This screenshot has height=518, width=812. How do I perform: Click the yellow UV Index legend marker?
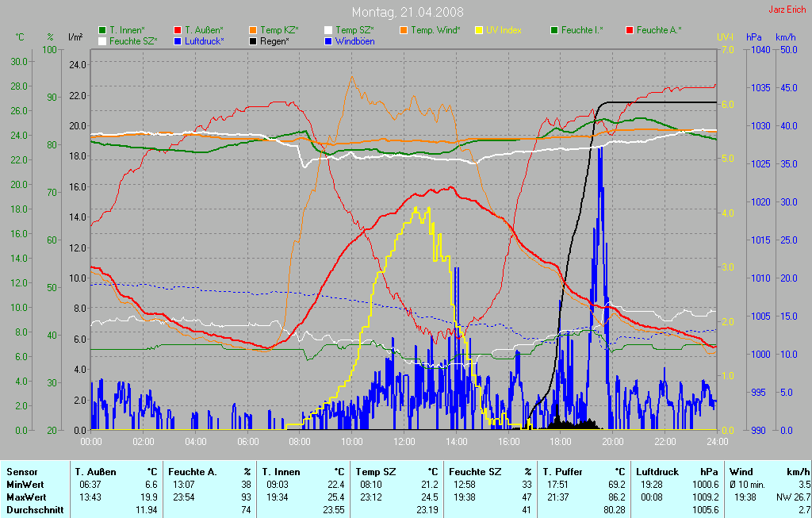pyautogui.click(x=479, y=30)
